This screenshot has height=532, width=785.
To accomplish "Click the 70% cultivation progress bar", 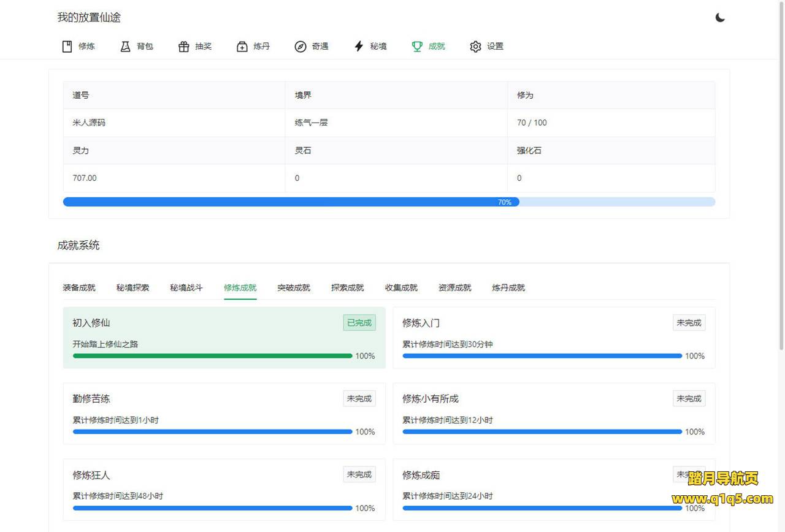I will (389, 202).
